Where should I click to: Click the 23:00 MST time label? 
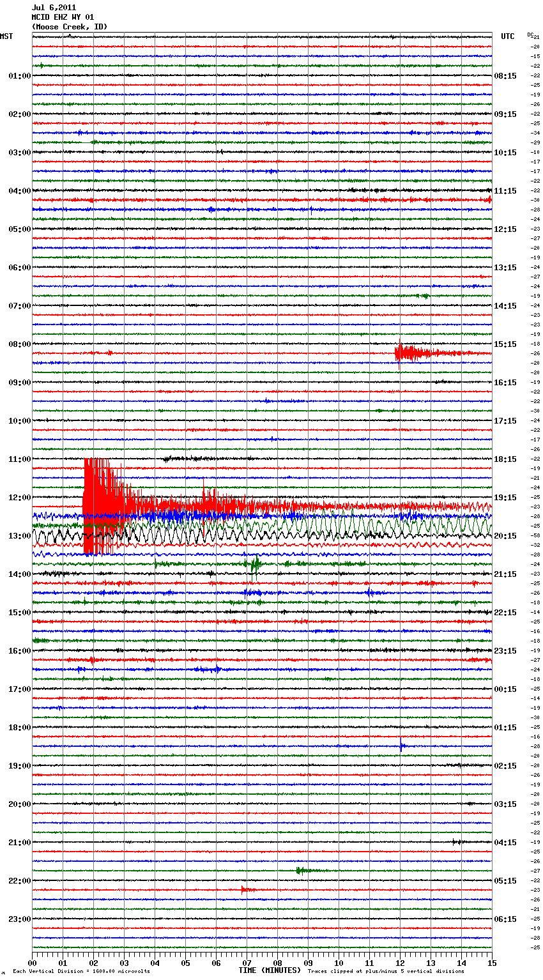click(x=20, y=919)
